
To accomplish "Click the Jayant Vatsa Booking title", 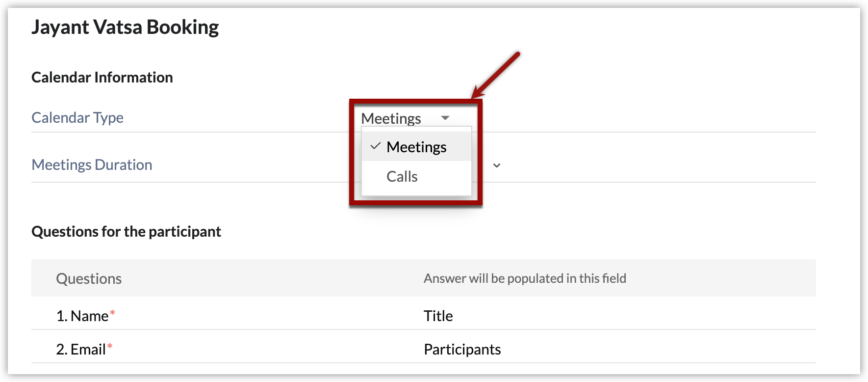I will click(x=125, y=27).
